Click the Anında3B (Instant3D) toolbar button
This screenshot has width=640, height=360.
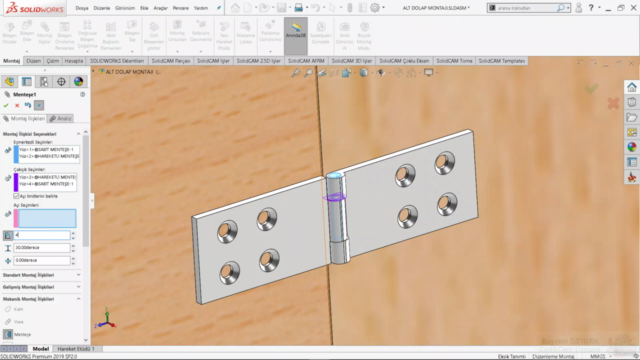coord(296,36)
